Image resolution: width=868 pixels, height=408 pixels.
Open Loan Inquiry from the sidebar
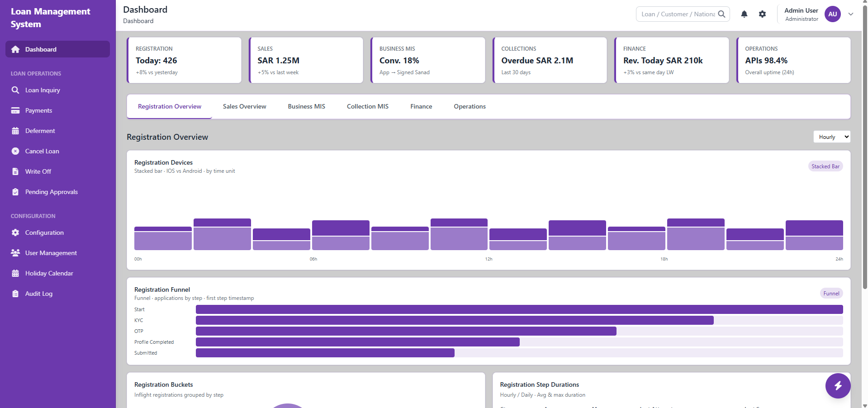tap(43, 90)
